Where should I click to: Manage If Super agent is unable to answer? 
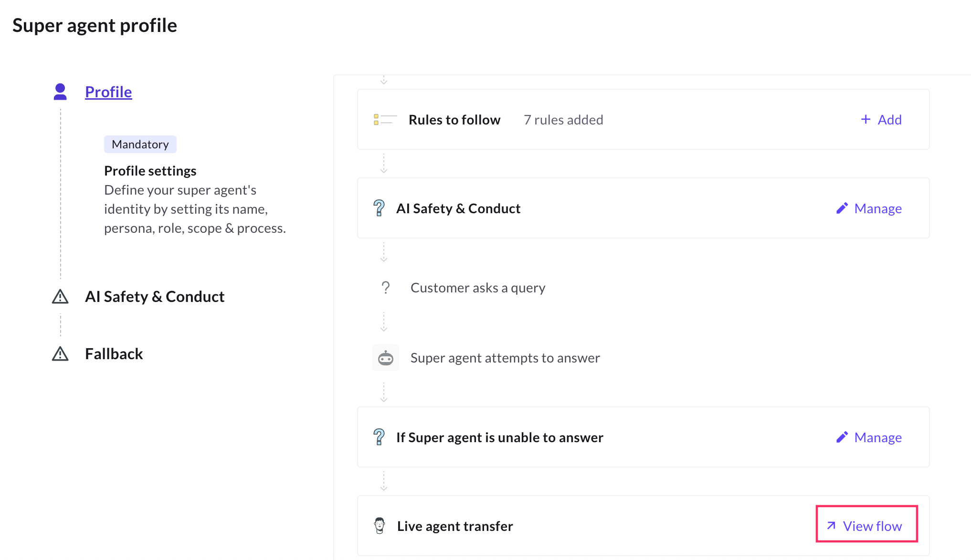[877, 437]
